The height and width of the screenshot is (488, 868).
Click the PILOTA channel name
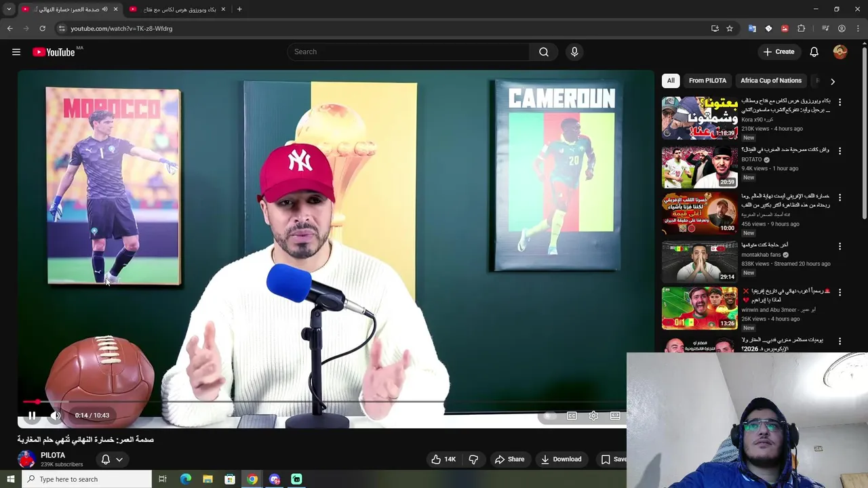(53, 455)
